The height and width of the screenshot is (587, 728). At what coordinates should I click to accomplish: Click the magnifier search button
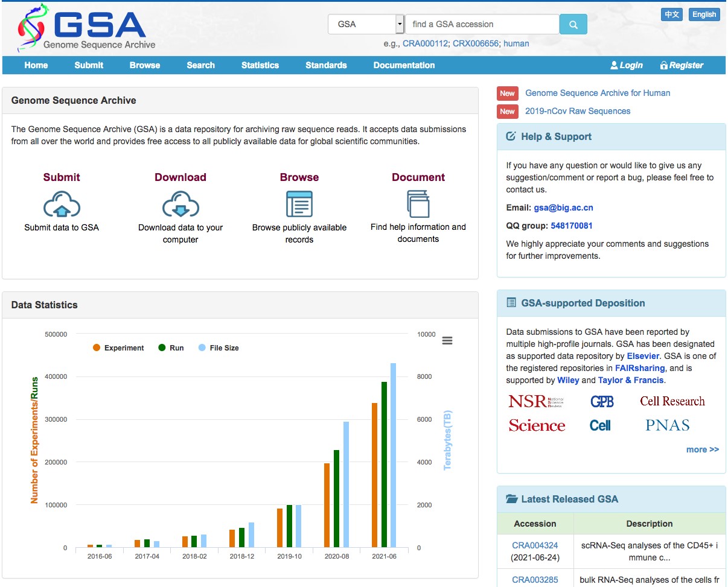click(573, 25)
